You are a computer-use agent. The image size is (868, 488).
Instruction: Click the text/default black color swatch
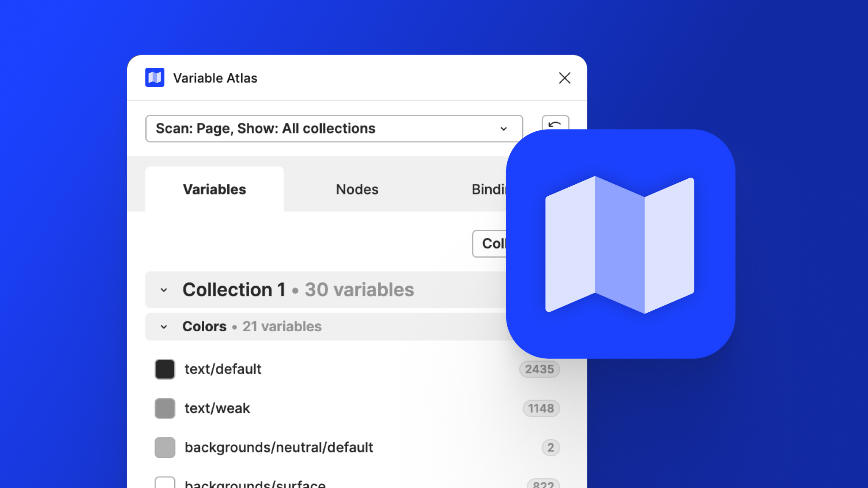coord(165,369)
